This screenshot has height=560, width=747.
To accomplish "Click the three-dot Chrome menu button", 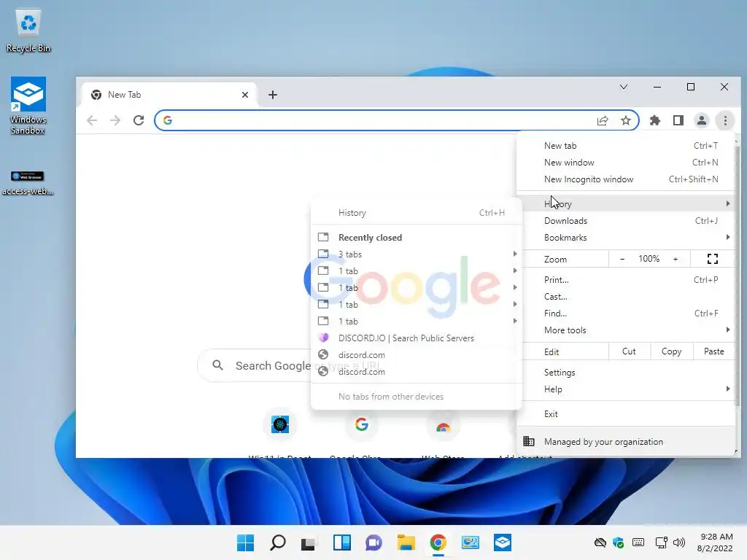I will click(725, 120).
